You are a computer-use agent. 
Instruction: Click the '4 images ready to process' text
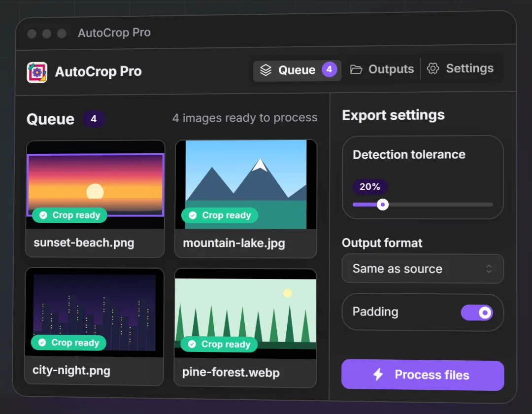click(245, 118)
